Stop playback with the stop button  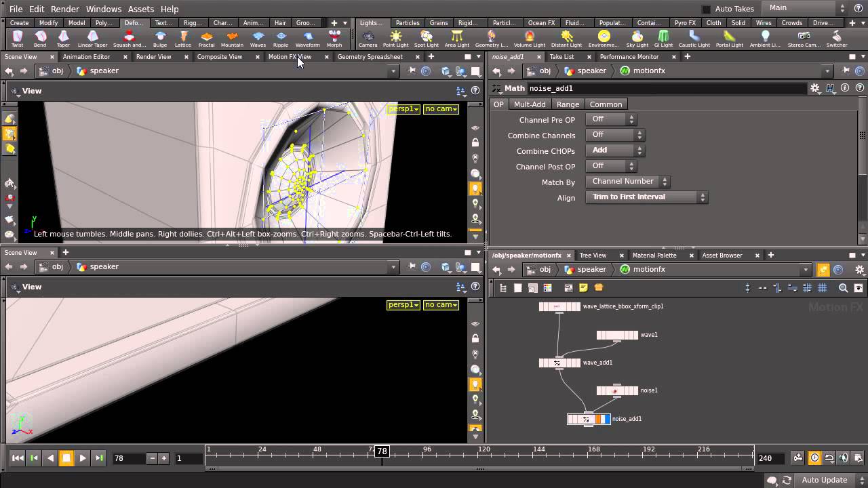(x=66, y=458)
